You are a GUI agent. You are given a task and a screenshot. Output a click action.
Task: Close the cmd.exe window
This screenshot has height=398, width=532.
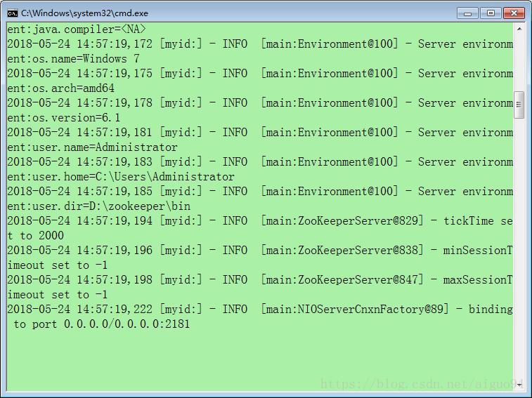pos(512,13)
